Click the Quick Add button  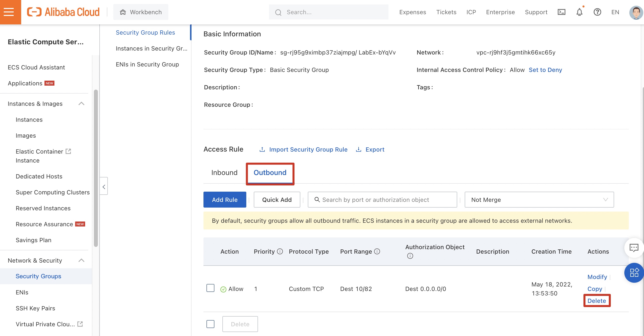coord(277,200)
